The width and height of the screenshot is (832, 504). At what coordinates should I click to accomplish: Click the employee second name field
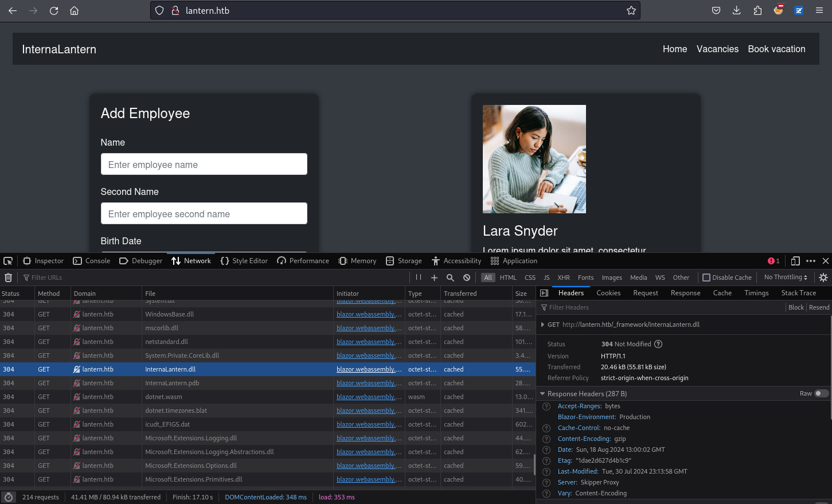(204, 213)
